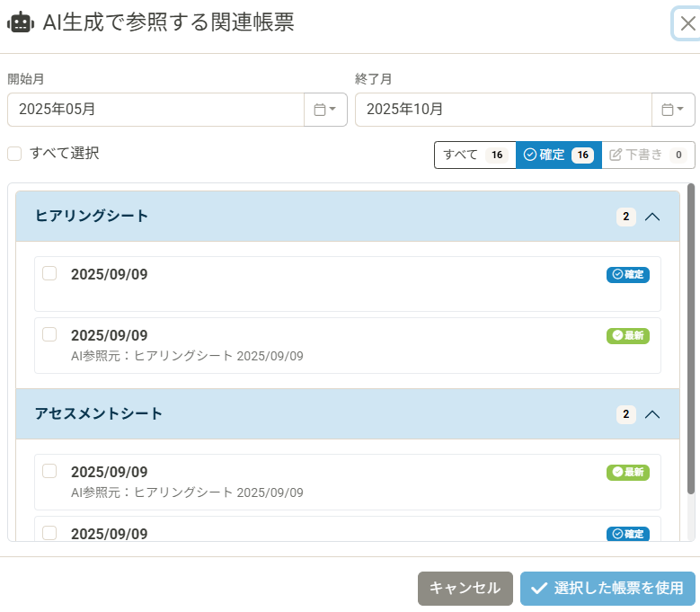Click the robot icon in the dialog title
Viewport: 700px width, 612px height.
coord(21,23)
